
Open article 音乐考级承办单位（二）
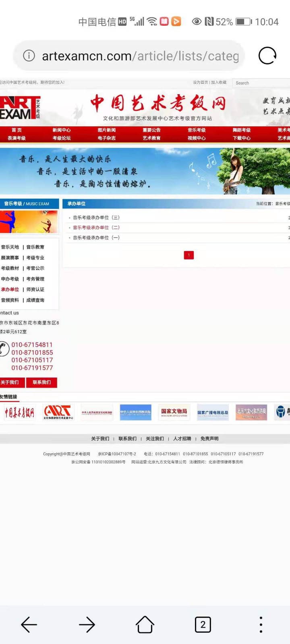(x=96, y=227)
